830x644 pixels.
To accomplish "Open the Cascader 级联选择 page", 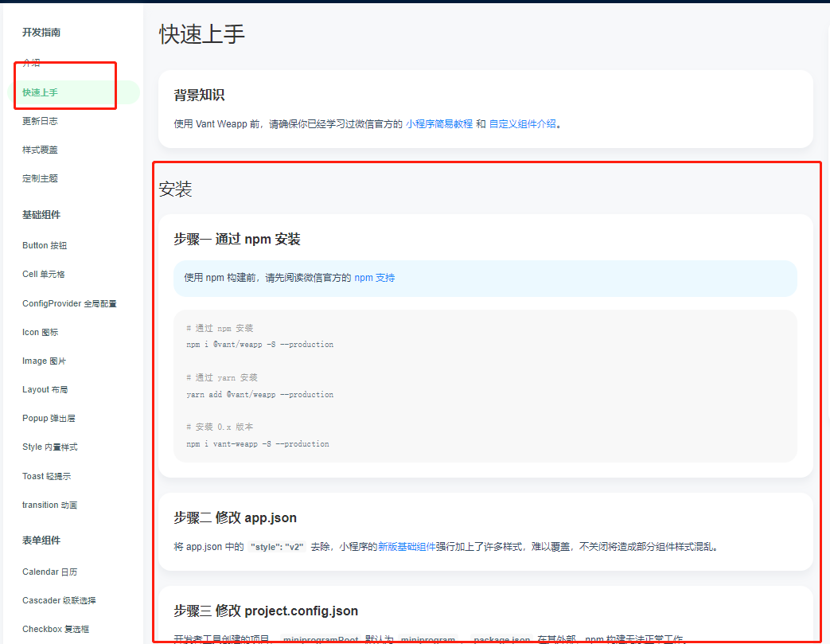I will click(x=59, y=600).
